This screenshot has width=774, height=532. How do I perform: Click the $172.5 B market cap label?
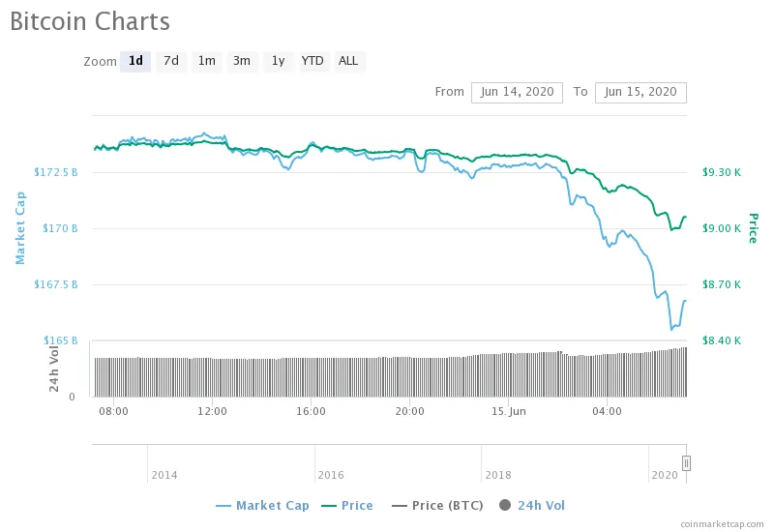coord(56,172)
